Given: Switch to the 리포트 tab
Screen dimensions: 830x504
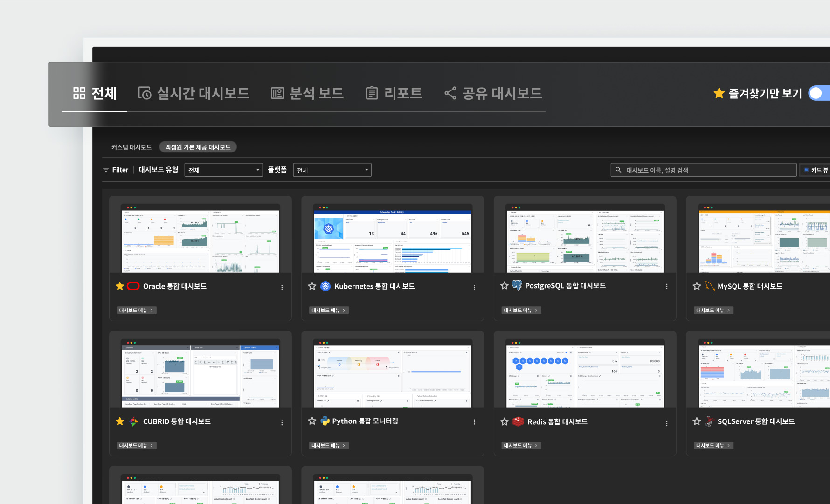Looking at the screenshot, I should pos(394,93).
